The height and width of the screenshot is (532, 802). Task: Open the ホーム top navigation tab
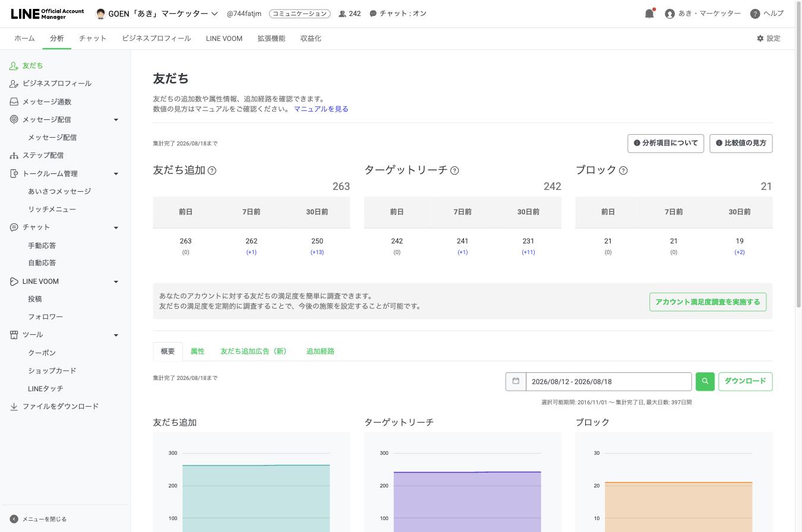coord(24,39)
